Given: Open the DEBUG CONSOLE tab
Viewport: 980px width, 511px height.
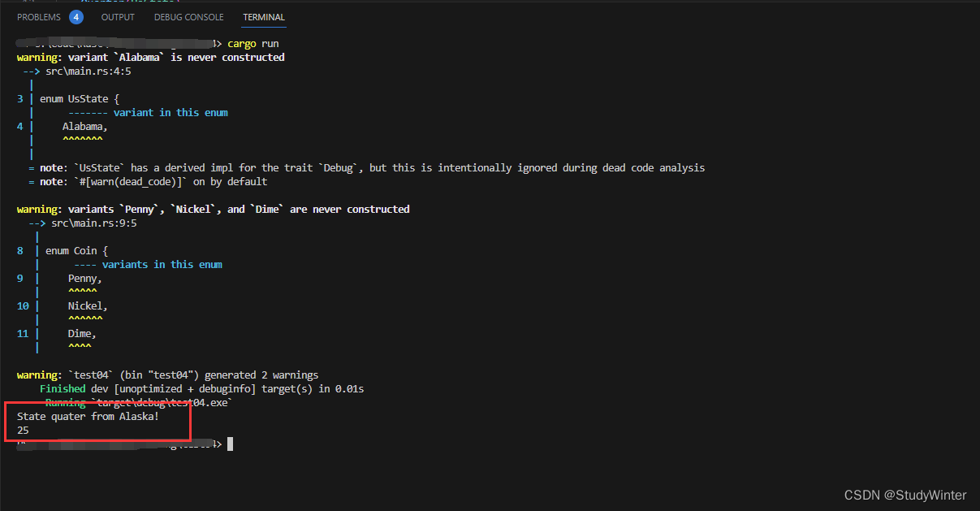Looking at the screenshot, I should (188, 16).
